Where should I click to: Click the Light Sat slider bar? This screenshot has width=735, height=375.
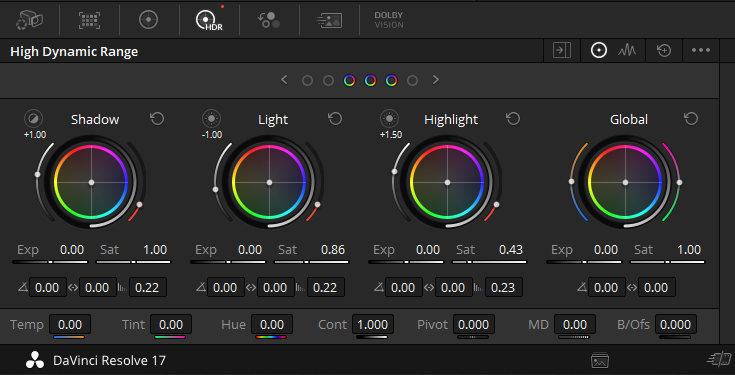pyautogui.click(x=311, y=262)
